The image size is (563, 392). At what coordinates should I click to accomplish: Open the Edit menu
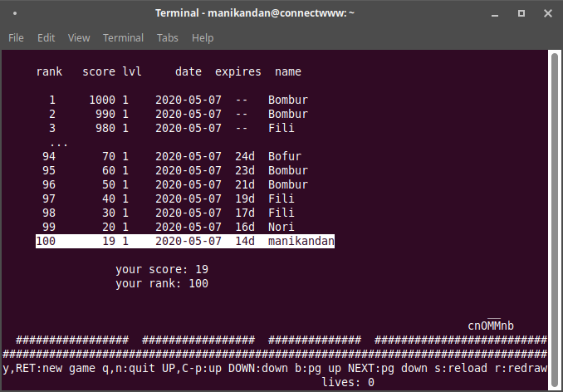(x=46, y=37)
